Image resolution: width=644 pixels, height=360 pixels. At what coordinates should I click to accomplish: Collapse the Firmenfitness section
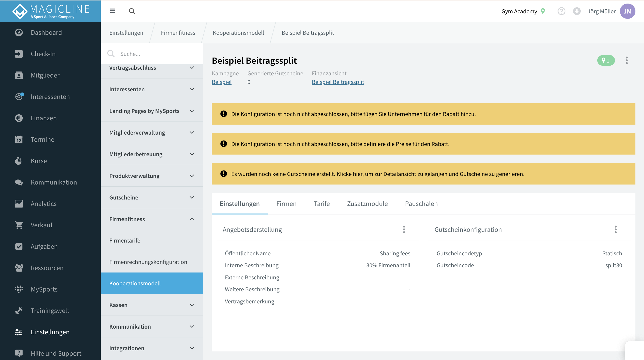152,219
